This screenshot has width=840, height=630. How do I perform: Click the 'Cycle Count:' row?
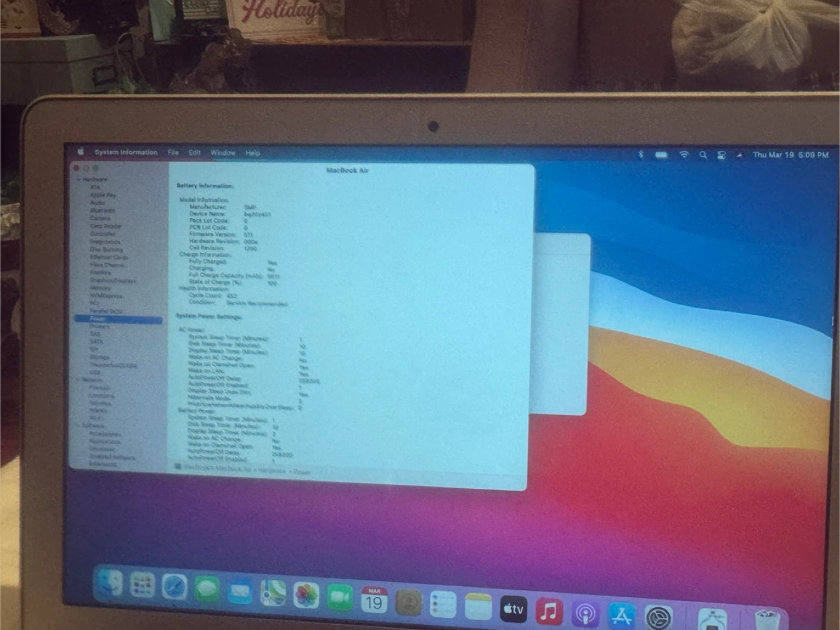tap(213, 296)
